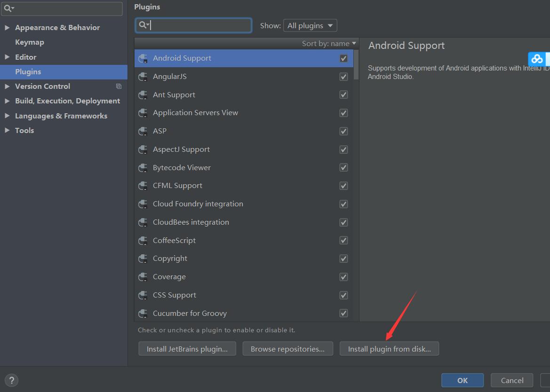Toggle the Cucumber for Groovy checkbox
Image resolution: width=550 pixels, height=392 pixels.
pos(344,313)
